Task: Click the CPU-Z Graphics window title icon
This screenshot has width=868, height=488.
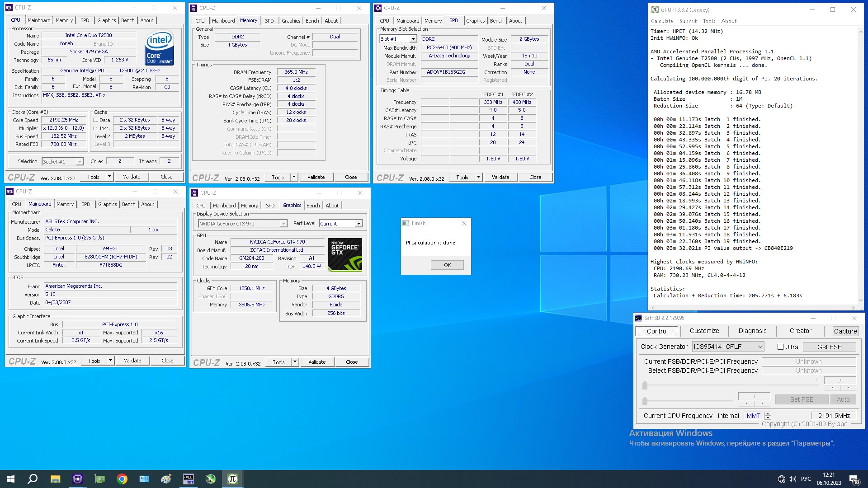Action: [x=195, y=193]
